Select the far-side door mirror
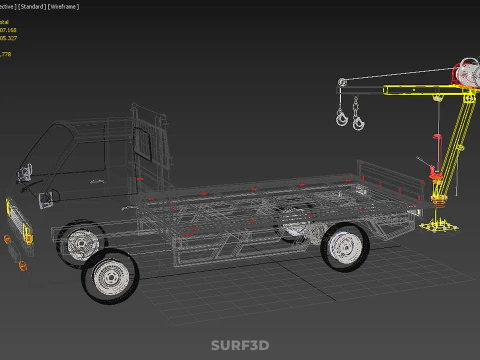 click(x=25, y=173)
